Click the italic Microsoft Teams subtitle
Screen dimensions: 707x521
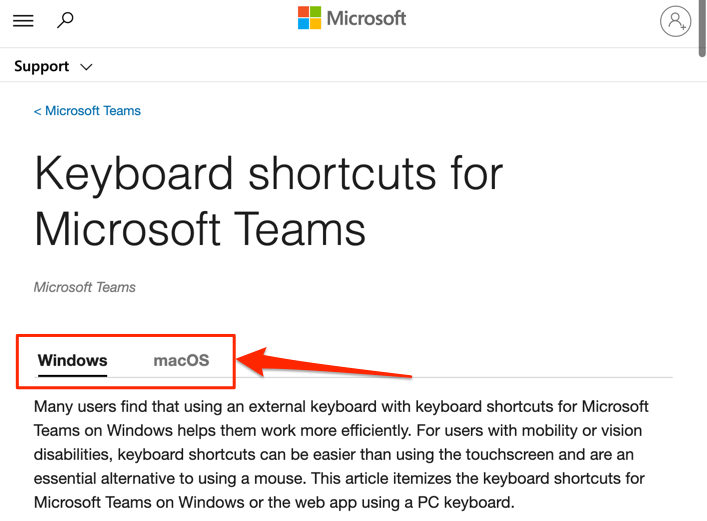[x=85, y=287]
